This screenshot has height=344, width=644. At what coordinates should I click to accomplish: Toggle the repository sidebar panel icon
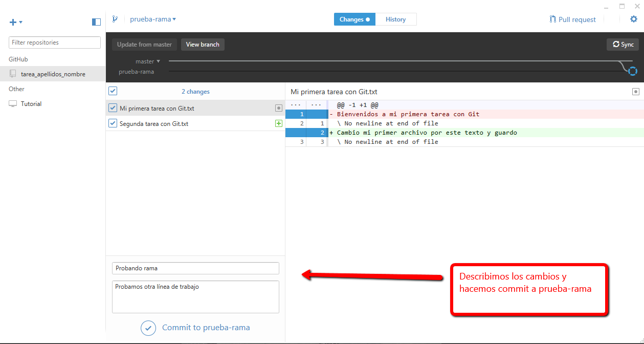[x=96, y=22]
